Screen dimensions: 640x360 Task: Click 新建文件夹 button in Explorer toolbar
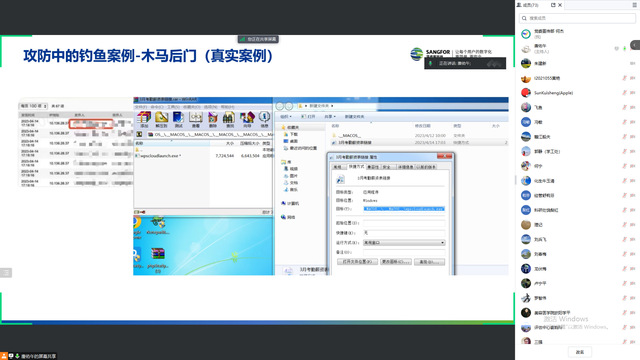coord(354,117)
